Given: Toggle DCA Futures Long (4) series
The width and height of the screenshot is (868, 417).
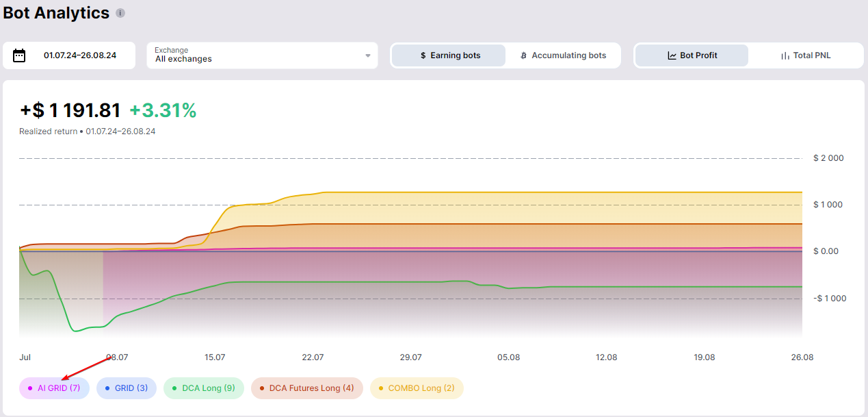Looking at the screenshot, I should pyautogui.click(x=306, y=388).
